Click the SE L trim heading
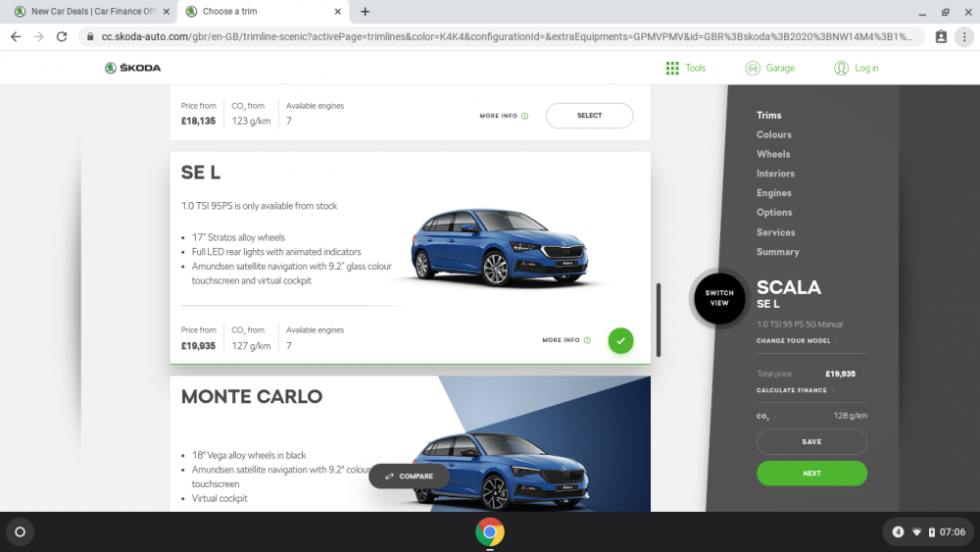This screenshot has width=980, height=552. pos(201,173)
